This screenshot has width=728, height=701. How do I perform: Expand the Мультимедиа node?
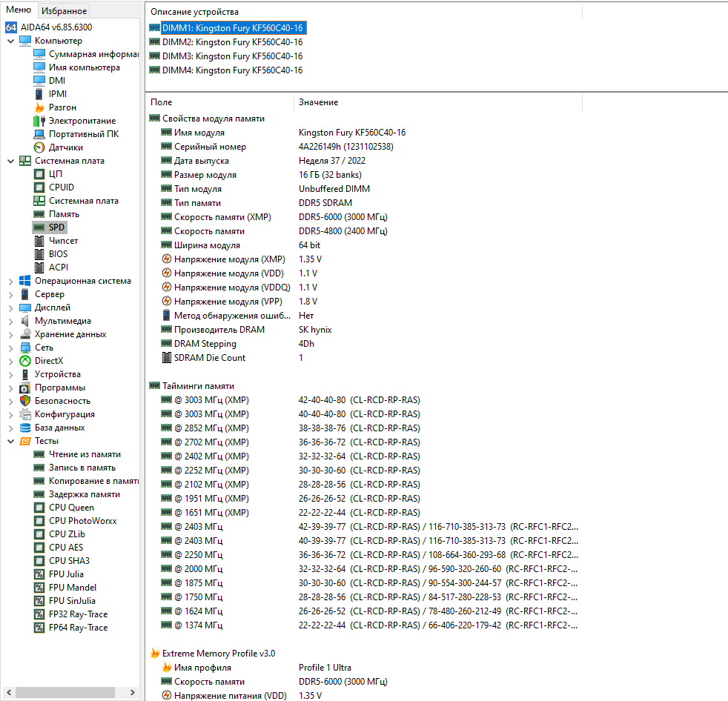pos(10,322)
